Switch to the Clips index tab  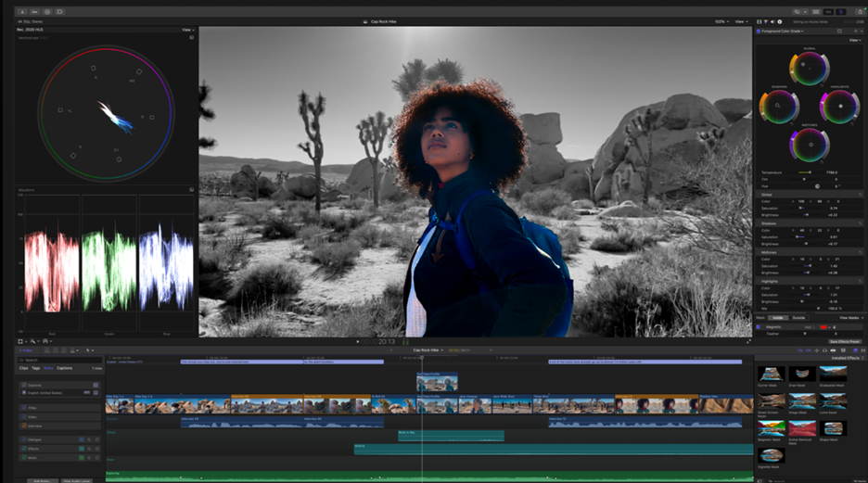pos(24,368)
